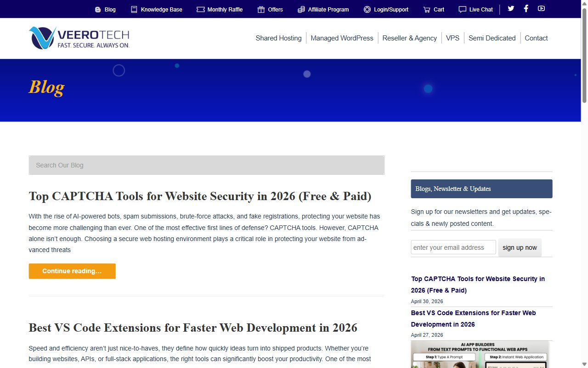The width and height of the screenshot is (588, 368).
Task: Click the Monthly Raffle ticket icon
Action: tap(200, 10)
